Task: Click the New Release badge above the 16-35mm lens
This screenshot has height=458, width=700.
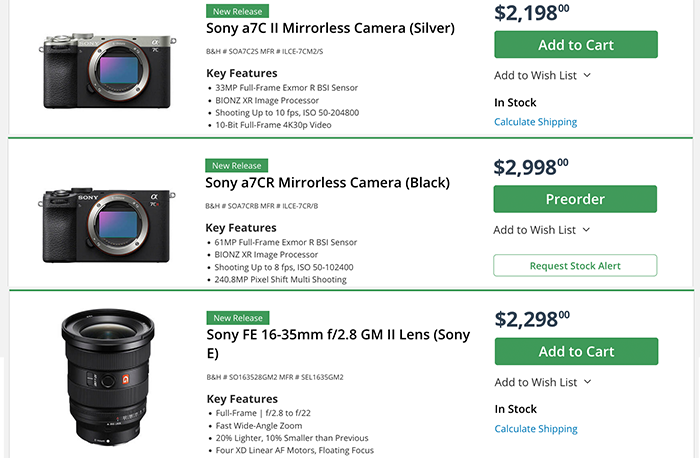Action: click(237, 318)
